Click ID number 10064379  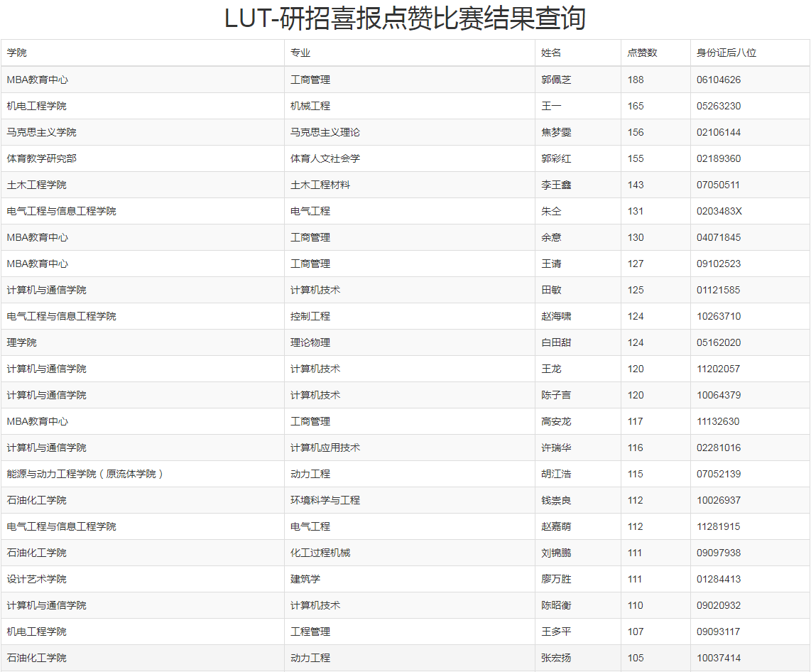719,396
